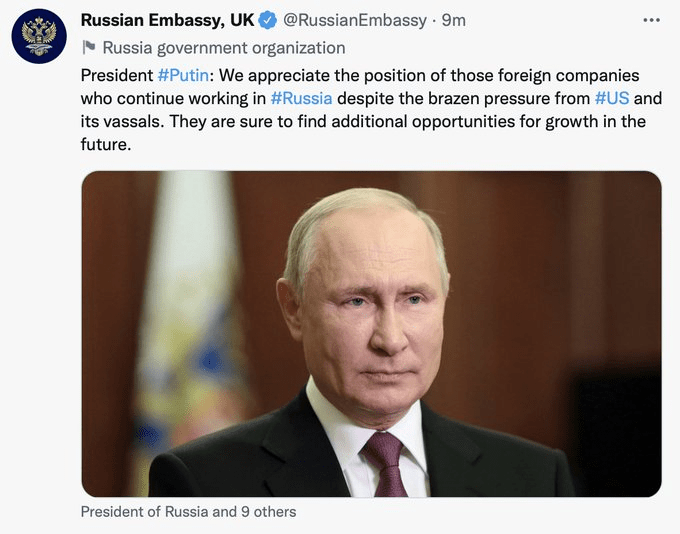
Task: Click "President of Russia and 9 others" tags
Action: 189,512
